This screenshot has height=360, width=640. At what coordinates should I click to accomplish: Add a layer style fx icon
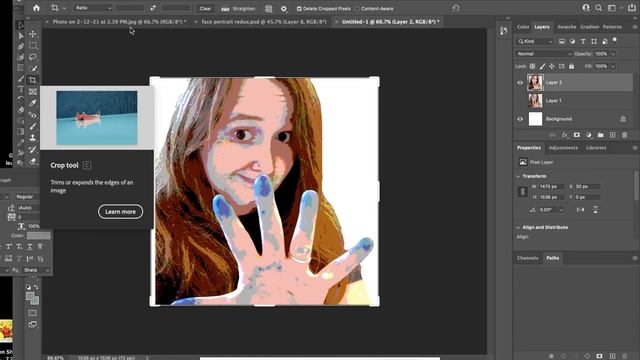coord(564,135)
